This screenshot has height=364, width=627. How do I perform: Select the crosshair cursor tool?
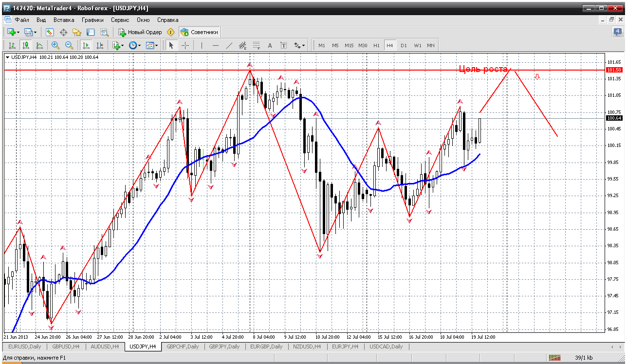(185, 45)
